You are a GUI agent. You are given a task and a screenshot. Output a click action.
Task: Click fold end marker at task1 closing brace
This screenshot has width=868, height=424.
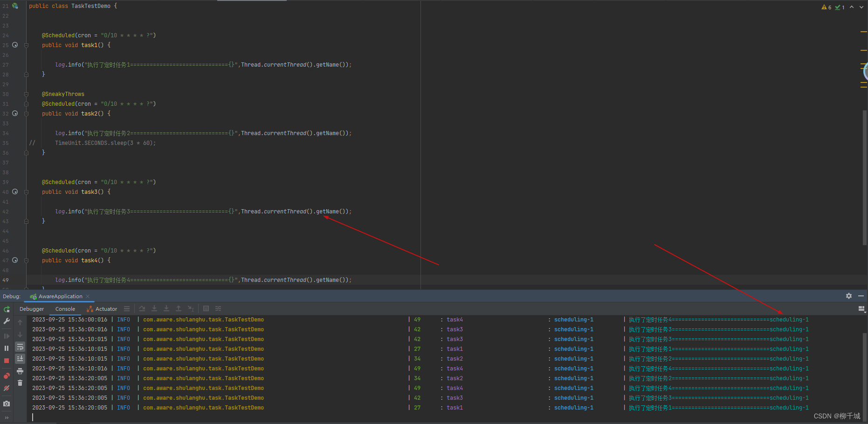pyautogui.click(x=26, y=75)
